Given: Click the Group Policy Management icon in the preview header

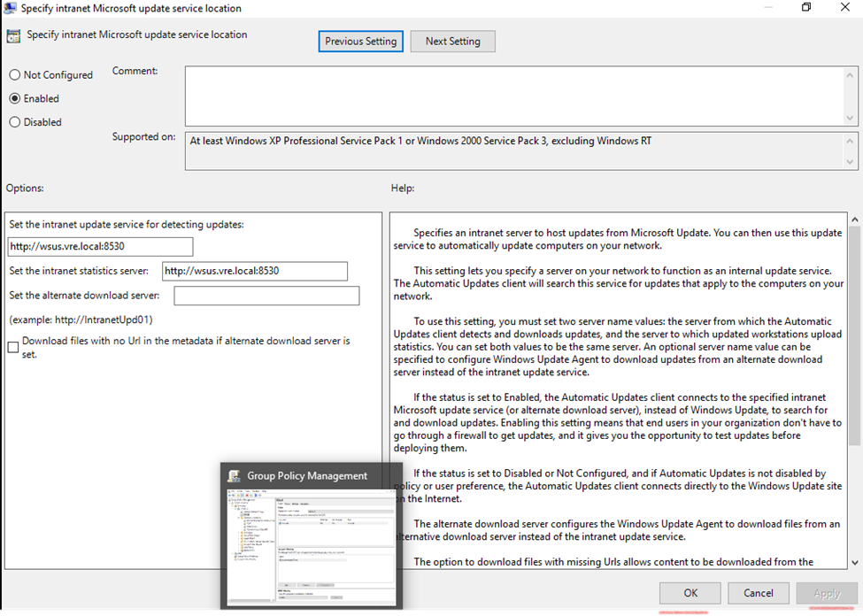Looking at the screenshot, I should (235, 476).
